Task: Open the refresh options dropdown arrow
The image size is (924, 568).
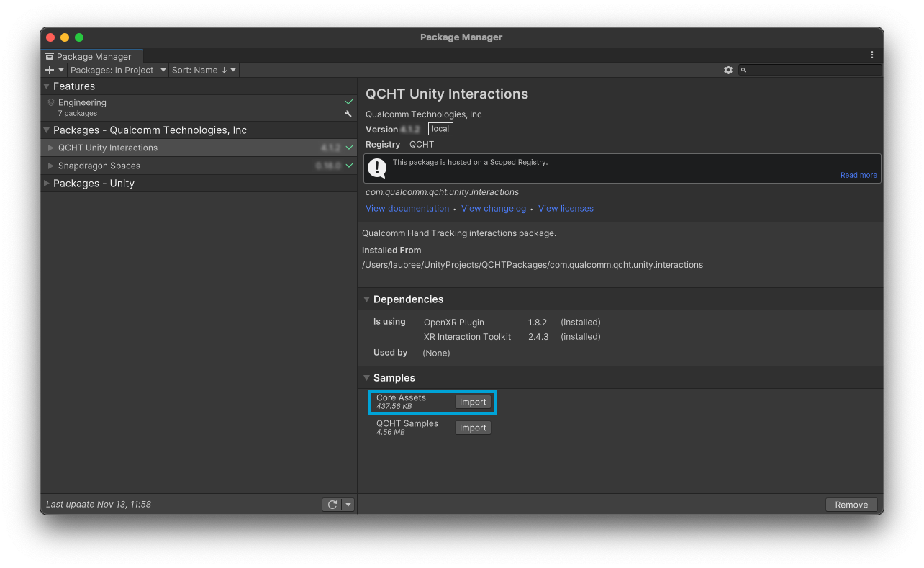Action: pos(348,505)
